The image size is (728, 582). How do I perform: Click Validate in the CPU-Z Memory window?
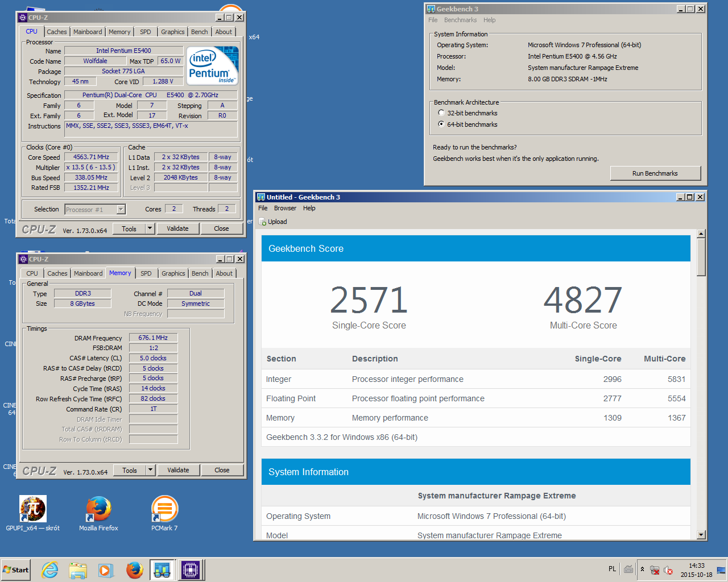click(x=178, y=470)
